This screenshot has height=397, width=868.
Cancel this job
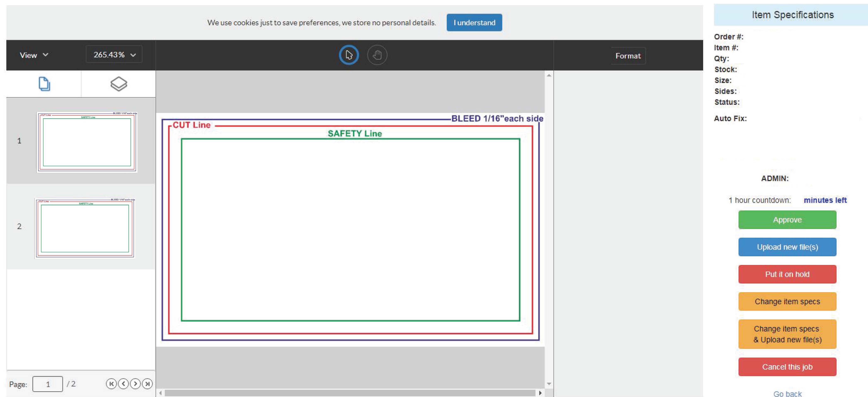[x=787, y=367]
